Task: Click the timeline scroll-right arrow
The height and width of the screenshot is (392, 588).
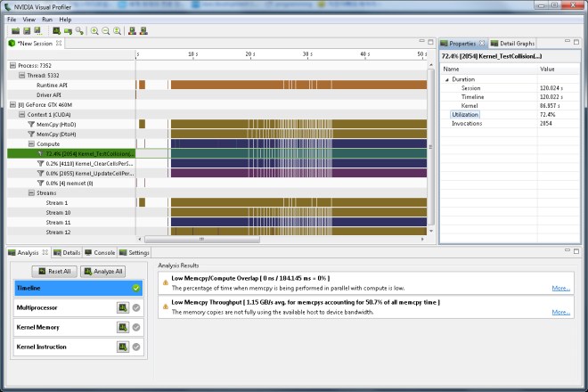Action: (x=422, y=239)
